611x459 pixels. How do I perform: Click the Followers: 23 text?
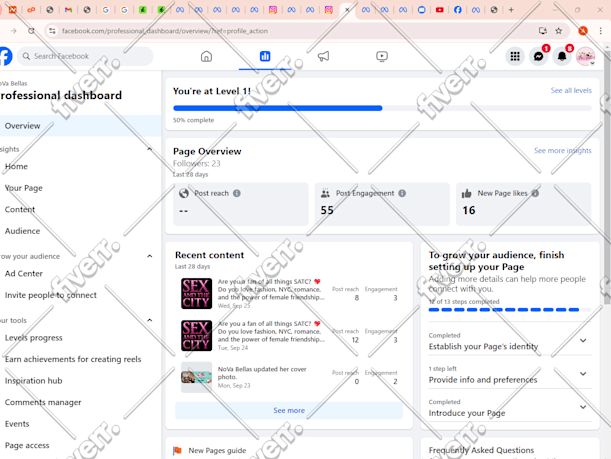[197, 163]
